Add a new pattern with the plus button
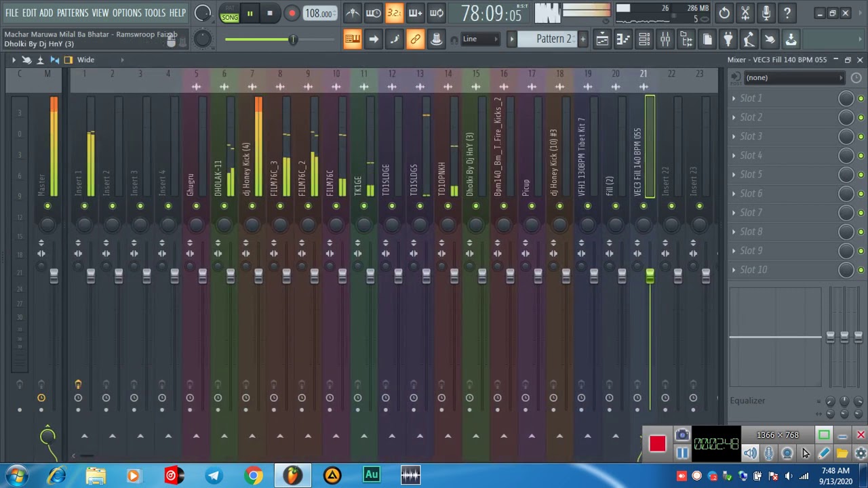 pyautogui.click(x=583, y=39)
